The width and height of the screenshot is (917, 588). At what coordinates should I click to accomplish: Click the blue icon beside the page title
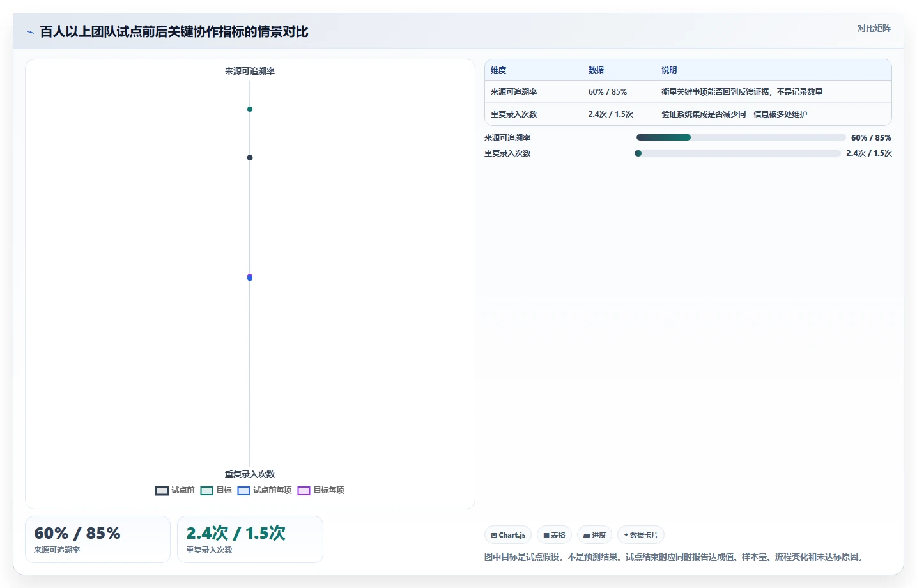pos(30,32)
